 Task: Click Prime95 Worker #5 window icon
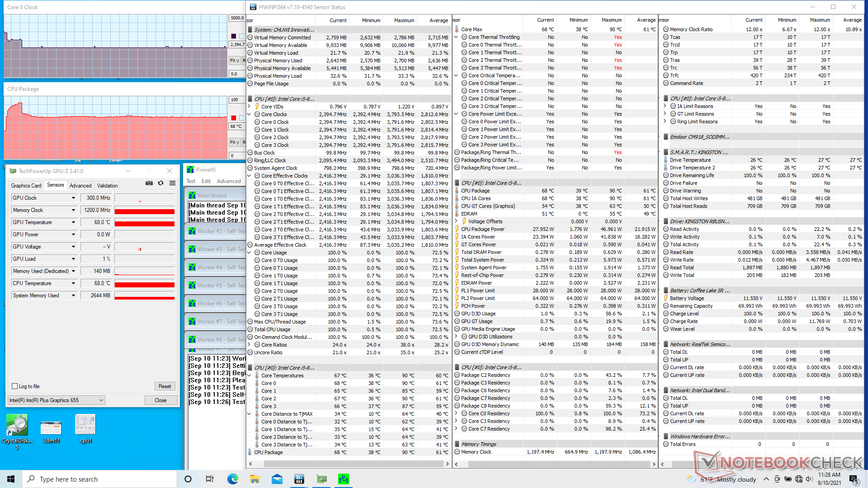[x=192, y=285]
